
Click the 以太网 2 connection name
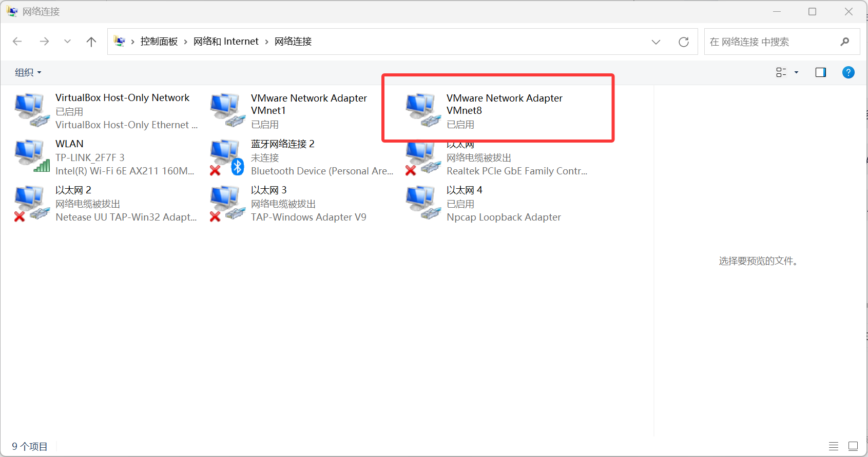[73, 190]
